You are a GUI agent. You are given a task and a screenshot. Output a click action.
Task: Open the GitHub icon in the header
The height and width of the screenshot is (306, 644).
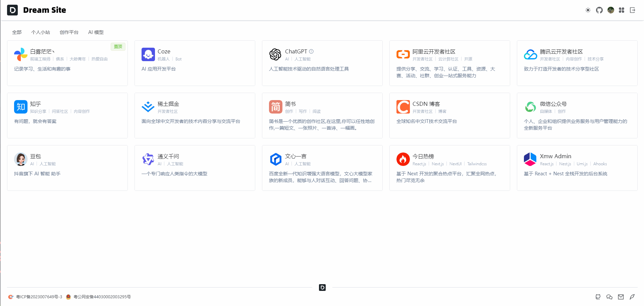pyautogui.click(x=599, y=10)
